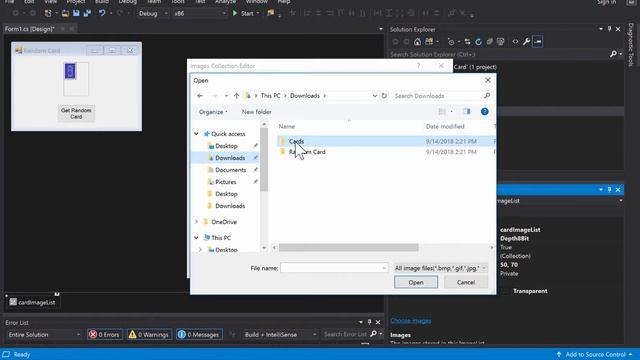
Task: Click Refresh icon in Solution Explorer toolbar
Action: pyautogui.click(x=478, y=42)
